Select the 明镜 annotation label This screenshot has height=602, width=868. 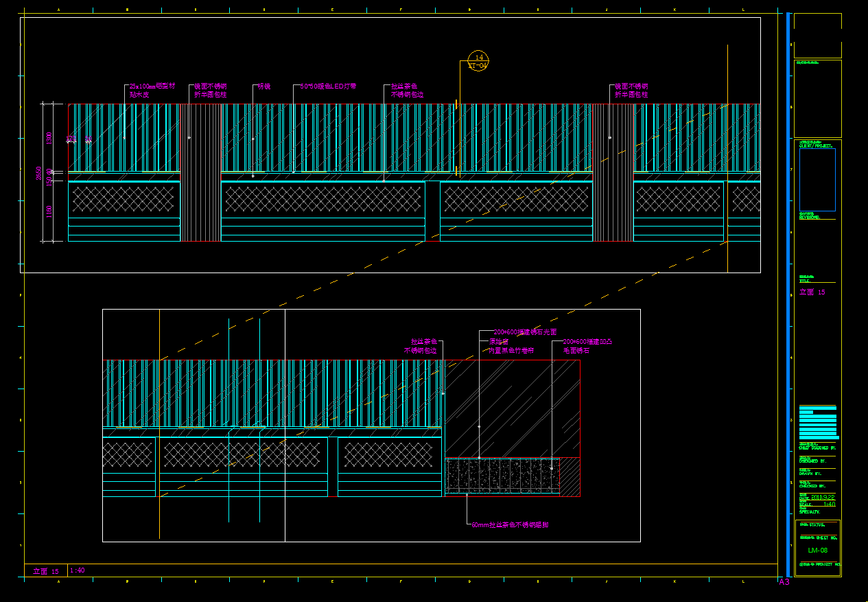point(263,86)
